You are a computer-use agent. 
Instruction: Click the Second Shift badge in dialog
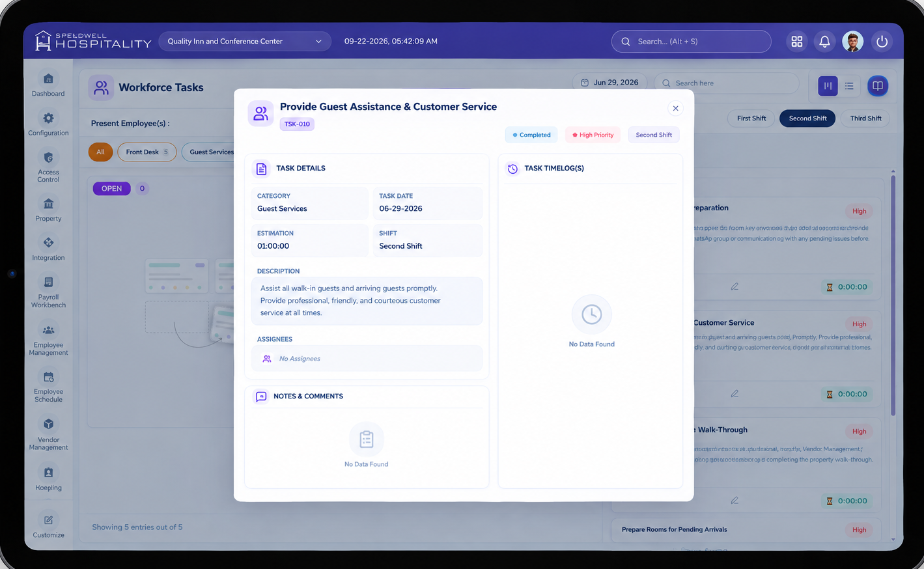654,135
